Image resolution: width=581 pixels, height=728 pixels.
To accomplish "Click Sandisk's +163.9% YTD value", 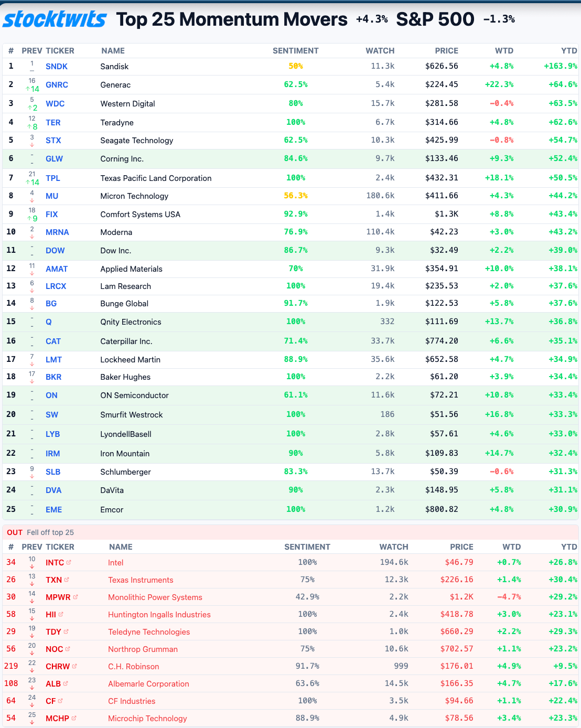I will point(561,67).
